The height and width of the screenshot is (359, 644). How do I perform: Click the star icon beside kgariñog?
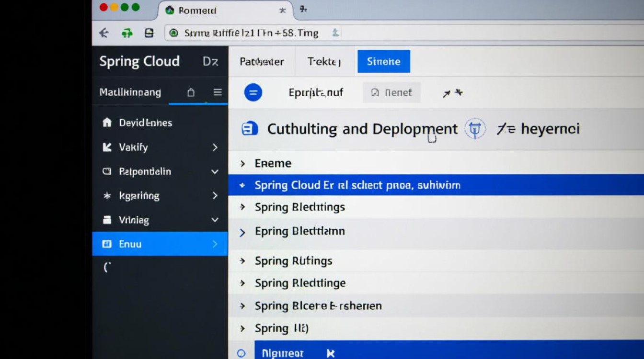pos(107,196)
